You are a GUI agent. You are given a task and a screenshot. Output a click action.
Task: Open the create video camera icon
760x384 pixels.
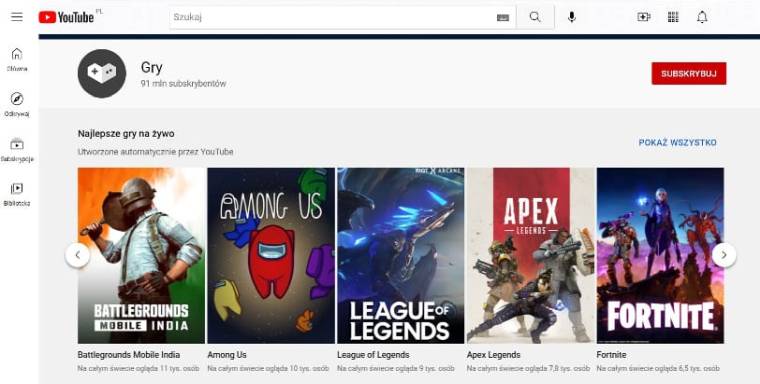(x=643, y=17)
